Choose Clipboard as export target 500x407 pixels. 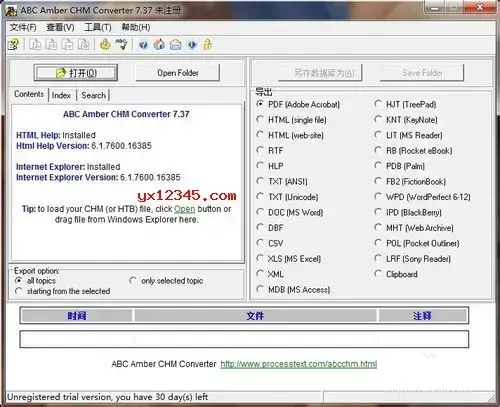[396, 274]
